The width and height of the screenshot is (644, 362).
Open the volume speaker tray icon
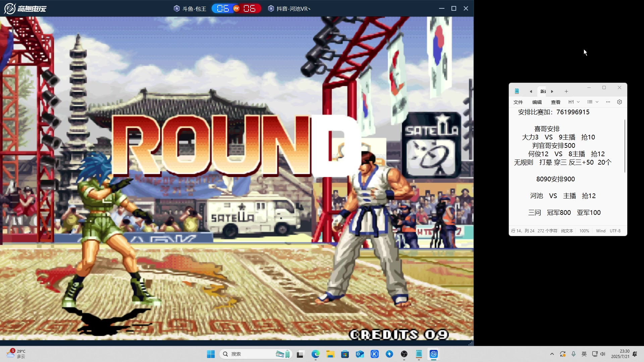603,354
